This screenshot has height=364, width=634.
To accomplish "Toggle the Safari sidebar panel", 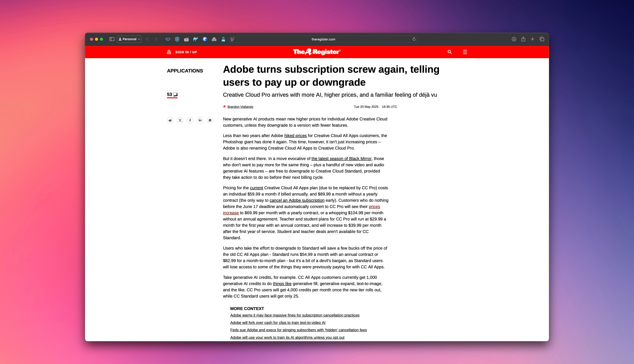I will click(x=112, y=39).
